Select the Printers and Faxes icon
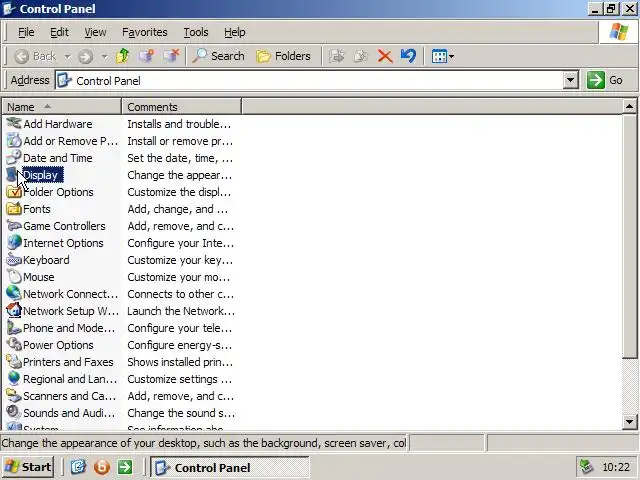Viewport: 640px width, 480px height. point(14,362)
